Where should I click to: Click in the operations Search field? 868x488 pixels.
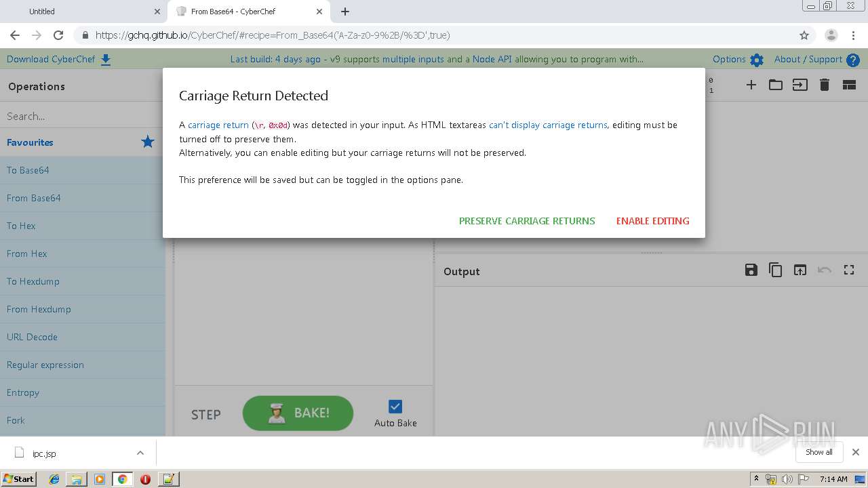[83, 116]
